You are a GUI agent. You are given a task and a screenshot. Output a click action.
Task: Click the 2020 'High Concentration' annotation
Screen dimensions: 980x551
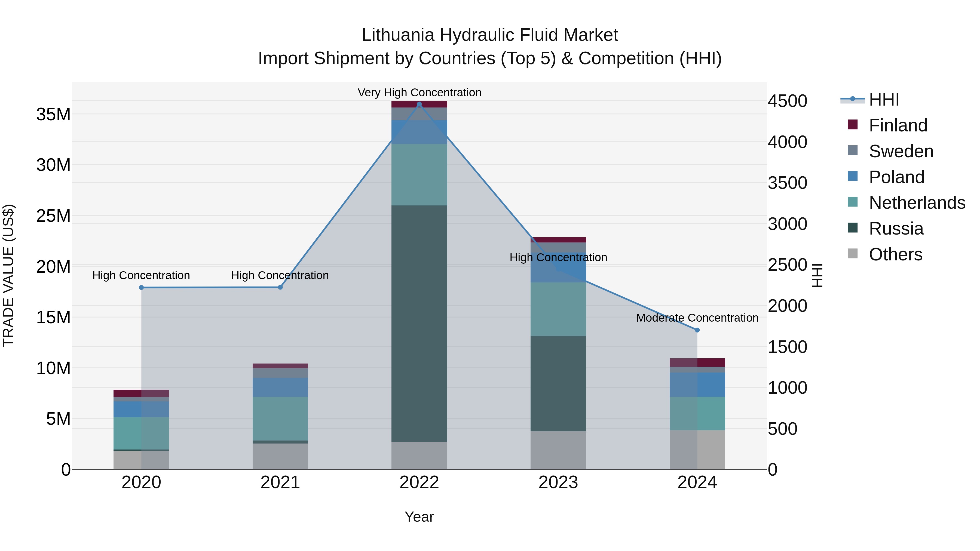[141, 275]
